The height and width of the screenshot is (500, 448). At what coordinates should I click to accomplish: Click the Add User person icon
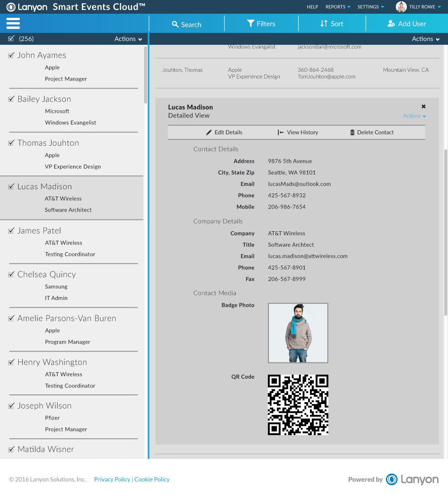pos(391,23)
